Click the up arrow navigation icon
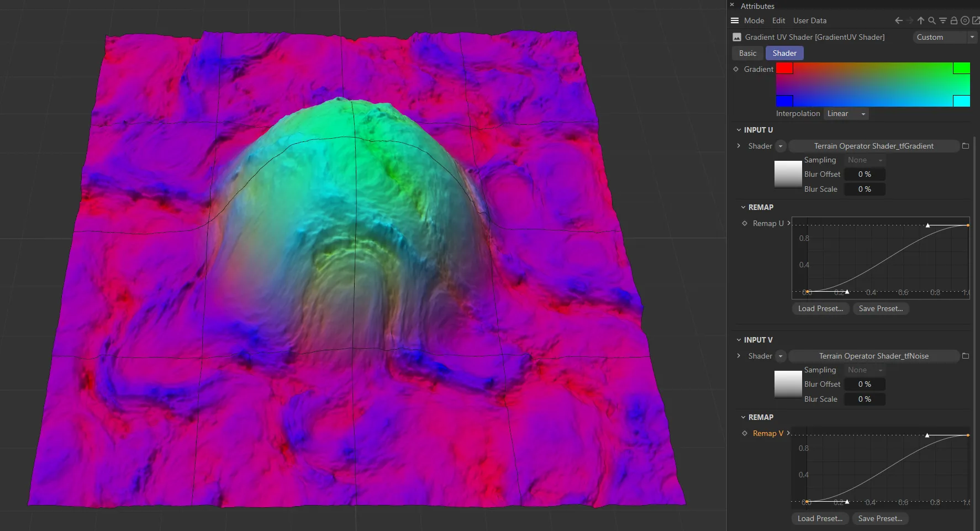This screenshot has height=531, width=980. tap(921, 20)
